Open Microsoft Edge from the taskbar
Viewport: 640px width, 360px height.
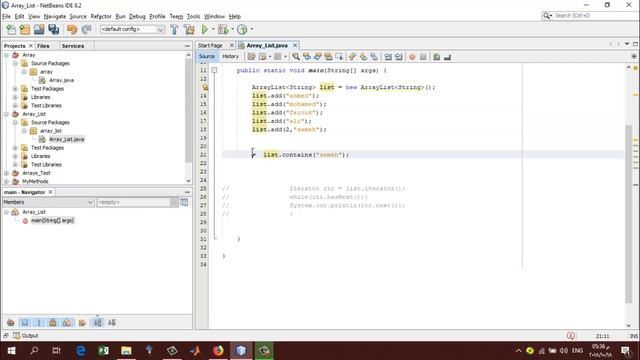coord(81,351)
